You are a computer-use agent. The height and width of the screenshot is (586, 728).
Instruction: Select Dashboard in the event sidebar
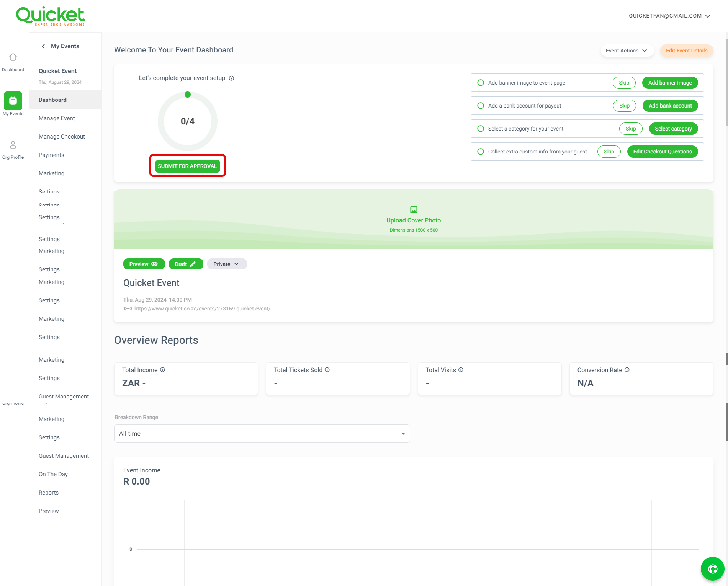pyautogui.click(x=65, y=100)
